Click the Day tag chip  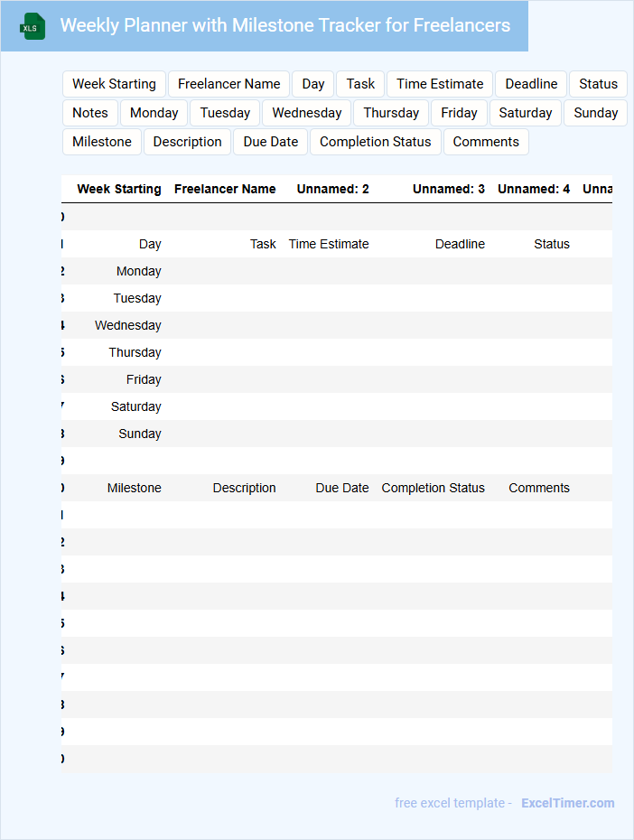(312, 84)
